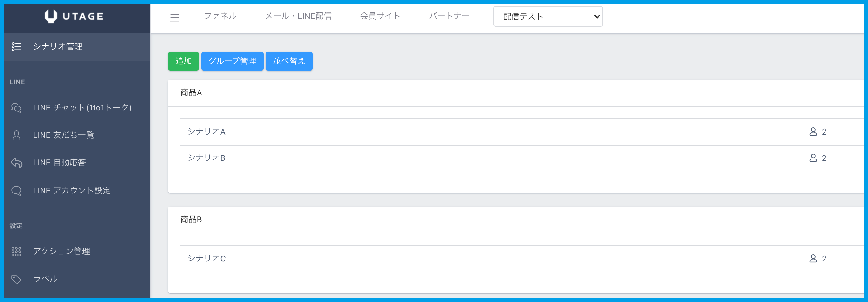
Task: Click the LINE auto-reply arrow icon
Action: pyautogui.click(x=16, y=163)
